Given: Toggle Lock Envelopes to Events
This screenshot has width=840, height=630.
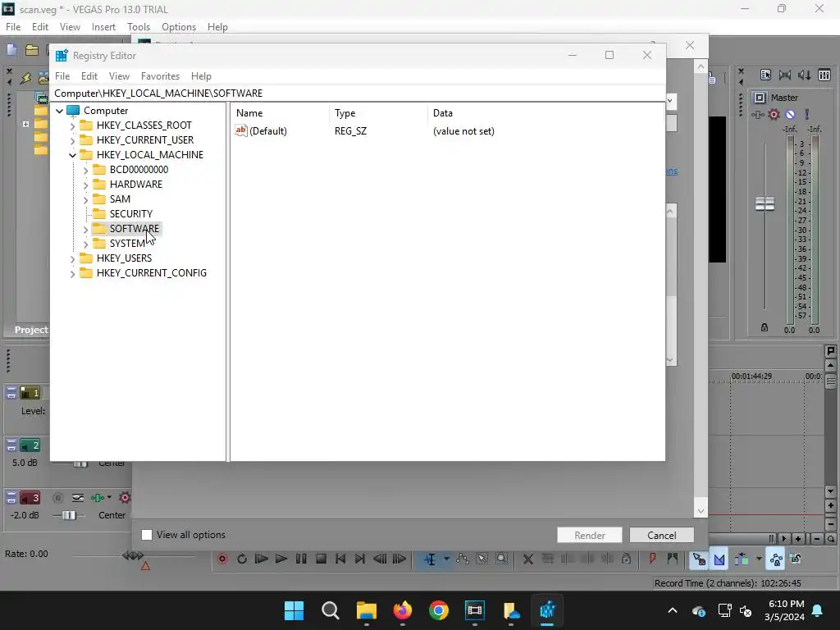Looking at the screenshot, I should click(x=776, y=559).
